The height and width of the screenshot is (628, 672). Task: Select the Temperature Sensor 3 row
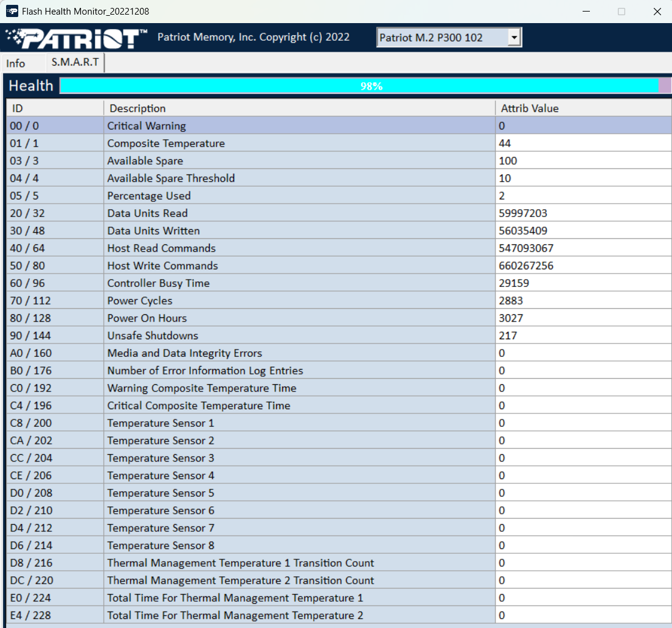(x=339, y=458)
